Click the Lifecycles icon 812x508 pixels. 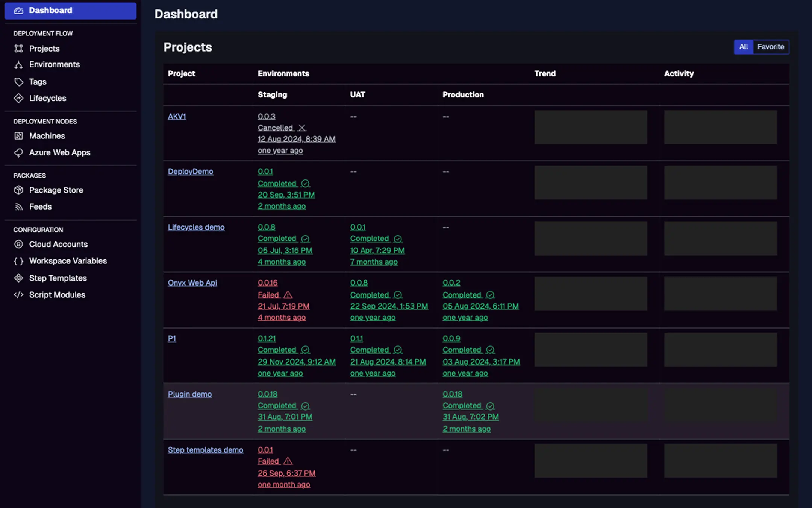click(x=18, y=98)
